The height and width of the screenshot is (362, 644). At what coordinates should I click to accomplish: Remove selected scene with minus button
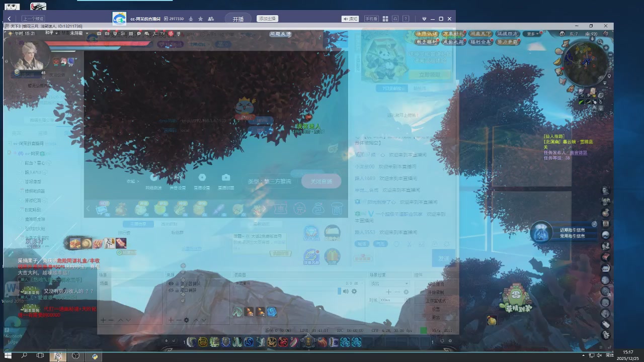pyautogui.click(x=111, y=320)
